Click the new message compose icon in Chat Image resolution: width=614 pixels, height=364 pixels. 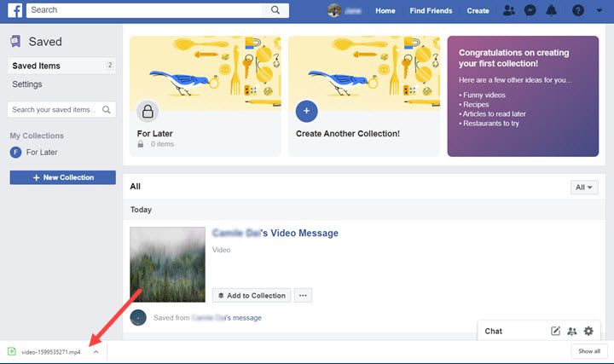point(556,331)
